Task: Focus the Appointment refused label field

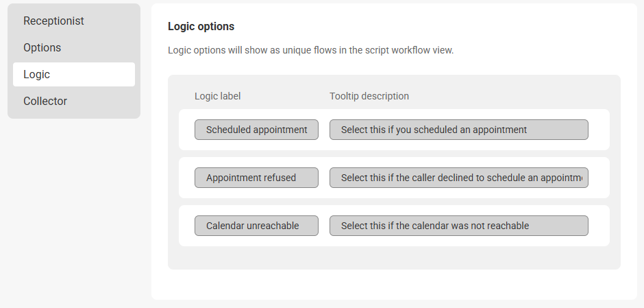Action: coord(256,178)
